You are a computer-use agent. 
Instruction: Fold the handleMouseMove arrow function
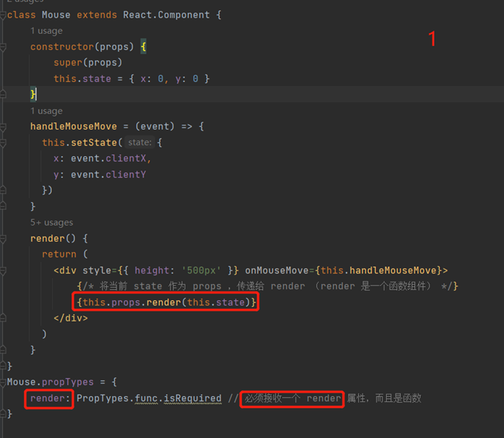(x=3, y=128)
